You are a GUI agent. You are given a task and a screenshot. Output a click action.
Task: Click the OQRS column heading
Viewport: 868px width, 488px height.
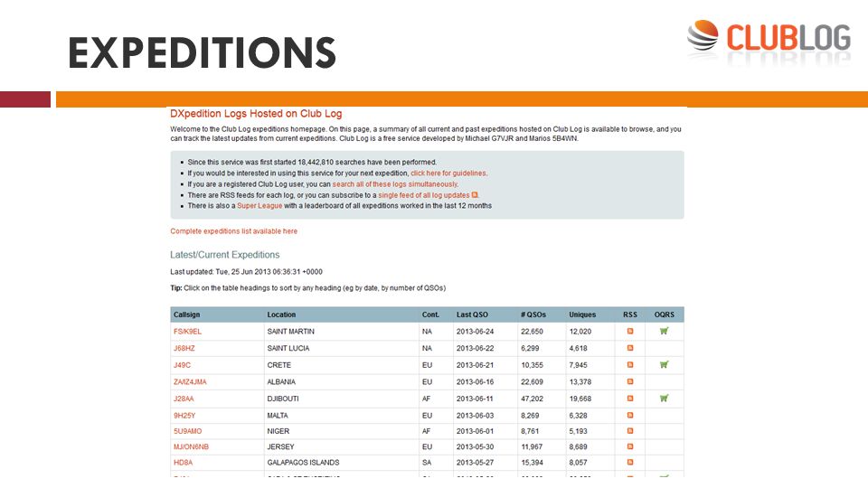pyautogui.click(x=665, y=314)
